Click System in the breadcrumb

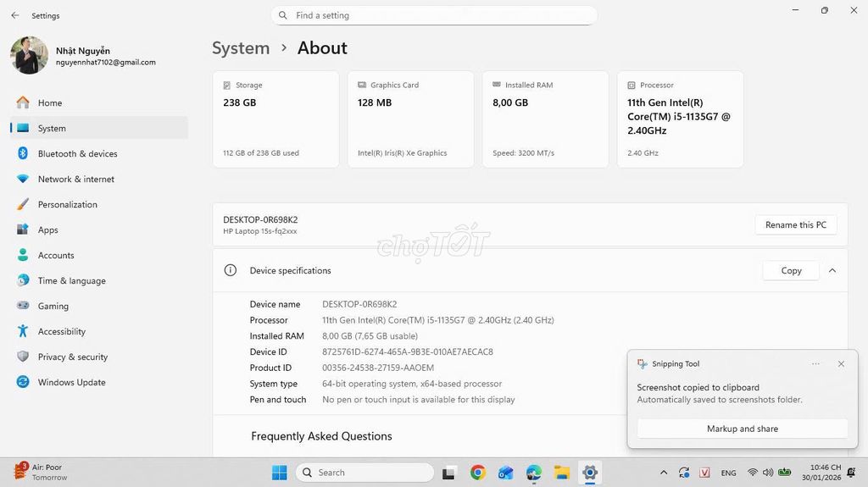point(241,48)
